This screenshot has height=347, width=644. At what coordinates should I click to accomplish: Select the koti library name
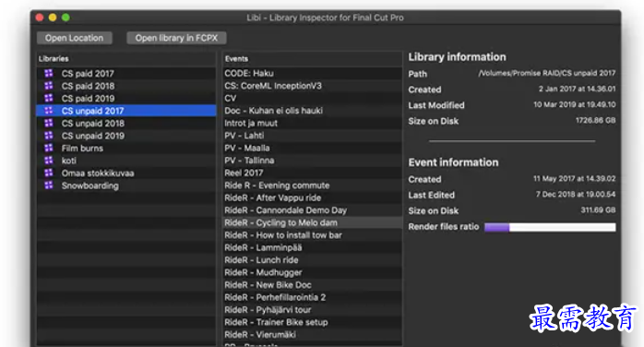point(69,161)
